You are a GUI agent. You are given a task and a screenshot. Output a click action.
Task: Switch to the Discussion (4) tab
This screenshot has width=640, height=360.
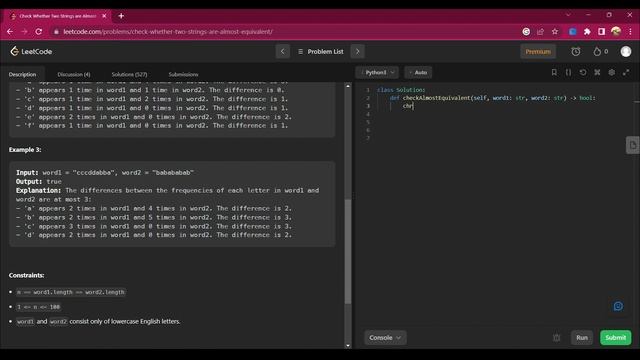pos(74,74)
